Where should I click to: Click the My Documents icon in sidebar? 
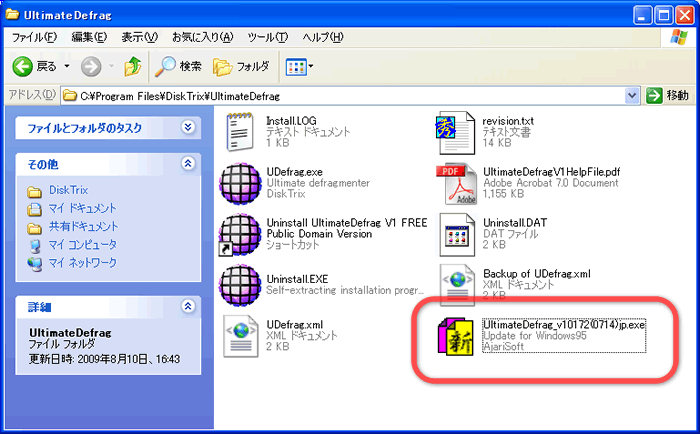pos(34,209)
